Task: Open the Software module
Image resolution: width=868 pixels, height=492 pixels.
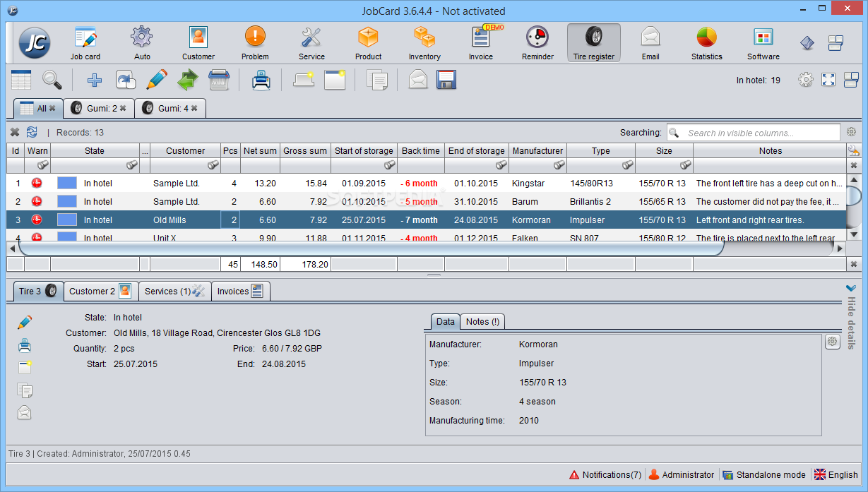Action: (x=763, y=43)
